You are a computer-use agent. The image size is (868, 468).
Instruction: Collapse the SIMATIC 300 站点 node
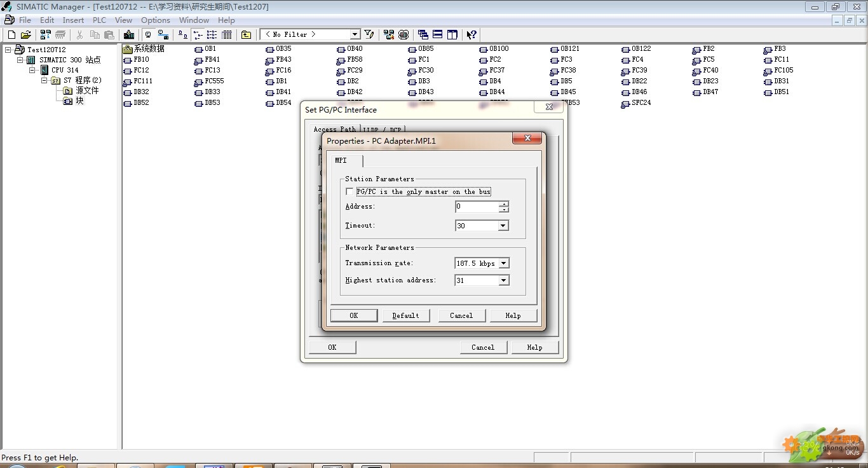pyautogui.click(x=20, y=60)
